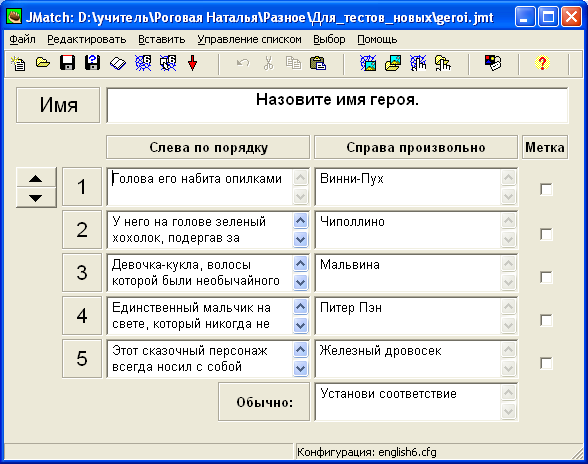Viewport: 588px width, 464px height.
Task: Click the Paste clipboard icon
Action: [x=318, y=63]
